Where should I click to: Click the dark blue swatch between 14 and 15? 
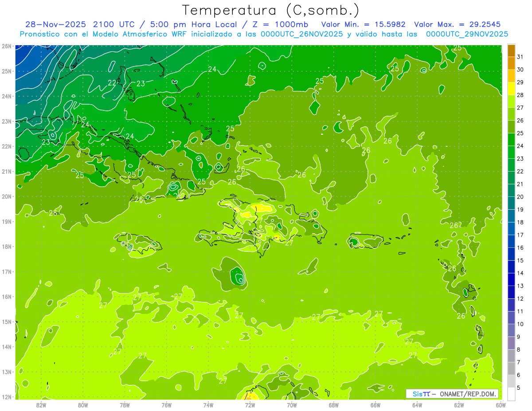511,267
